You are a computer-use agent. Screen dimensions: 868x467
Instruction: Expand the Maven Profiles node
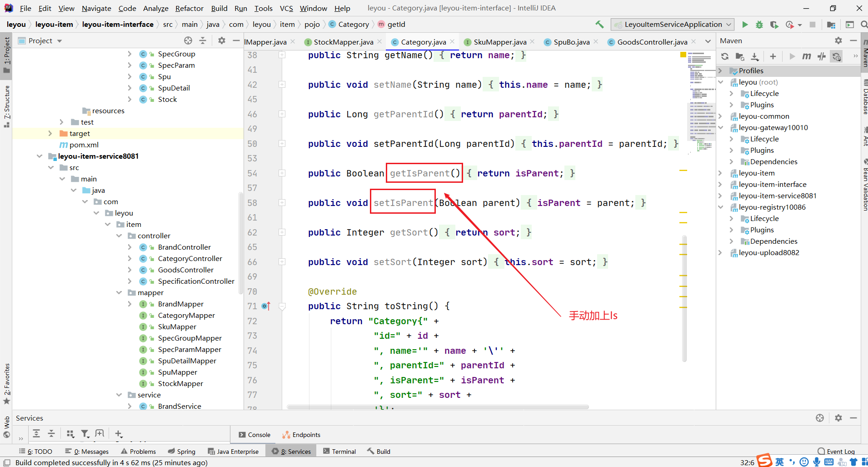pyautogui.click(x=720, y=70)
